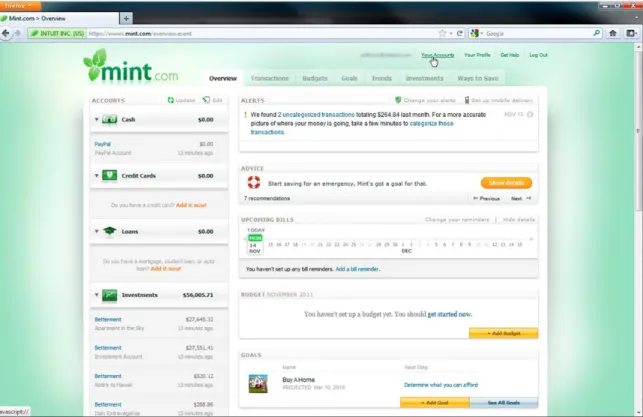Click the Add a bill reminder link
This screenshot has height=417, width=643.
pos(357,269)
